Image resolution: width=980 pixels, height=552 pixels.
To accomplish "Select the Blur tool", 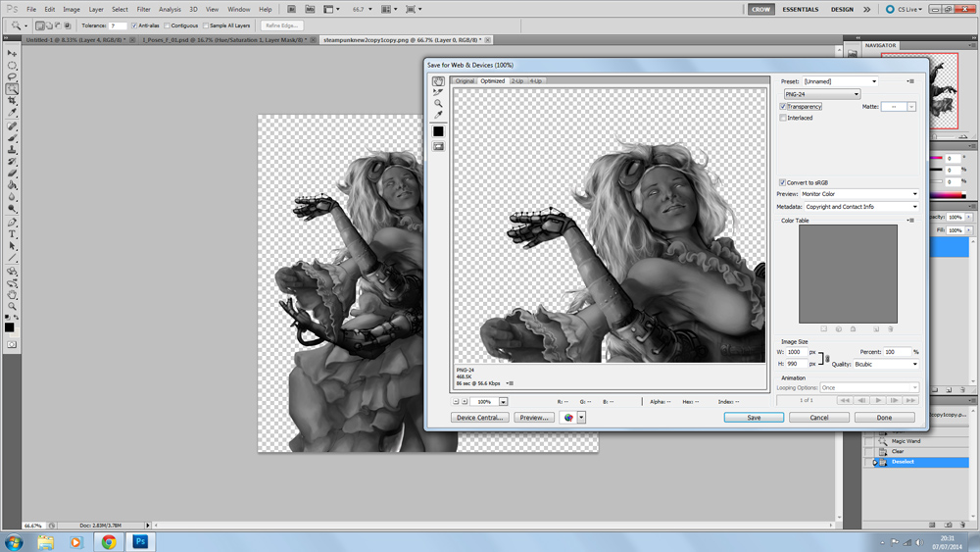I will click(x=12, y=197).
